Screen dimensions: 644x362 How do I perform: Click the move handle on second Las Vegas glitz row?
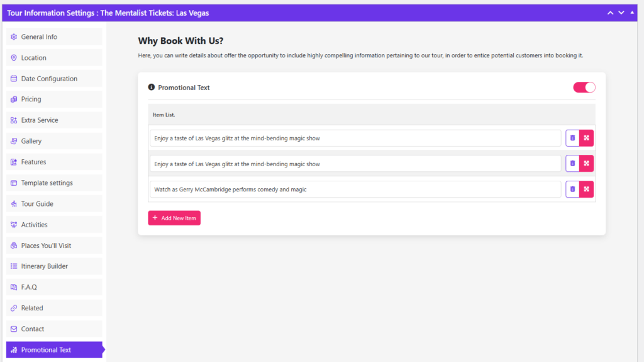(587, 164)
